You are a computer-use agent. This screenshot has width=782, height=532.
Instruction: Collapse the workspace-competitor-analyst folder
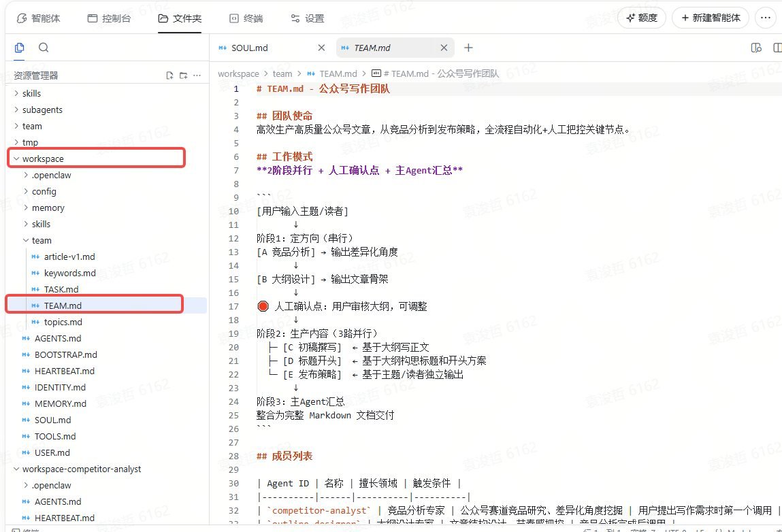[x=81, y=469]
